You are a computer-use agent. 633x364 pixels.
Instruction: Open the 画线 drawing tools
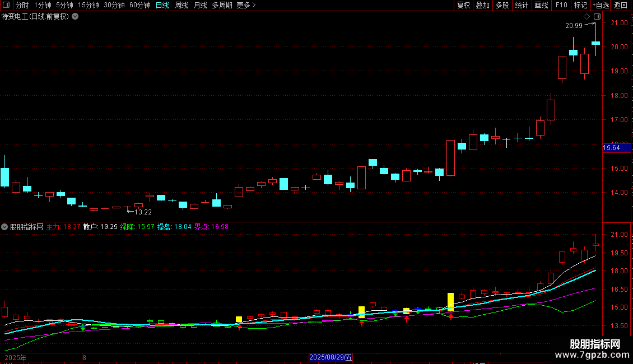[x=541, y=5]
